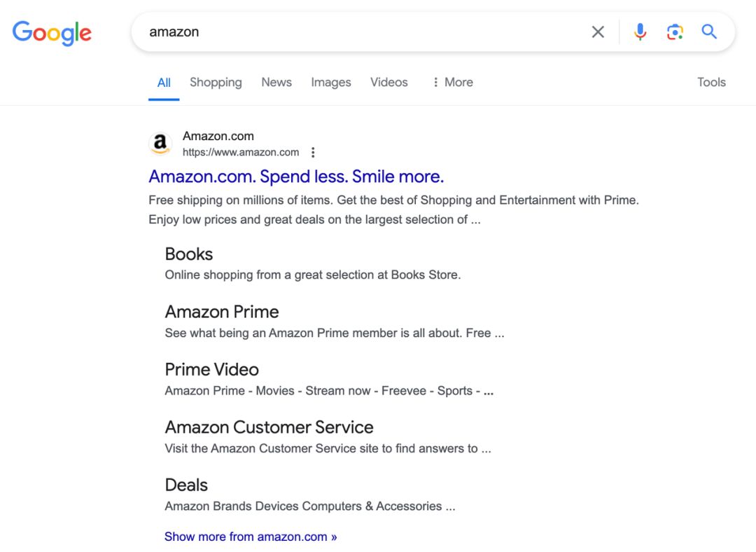Expand the More search filters menu
756x552 pixels.
coord(452,82)
